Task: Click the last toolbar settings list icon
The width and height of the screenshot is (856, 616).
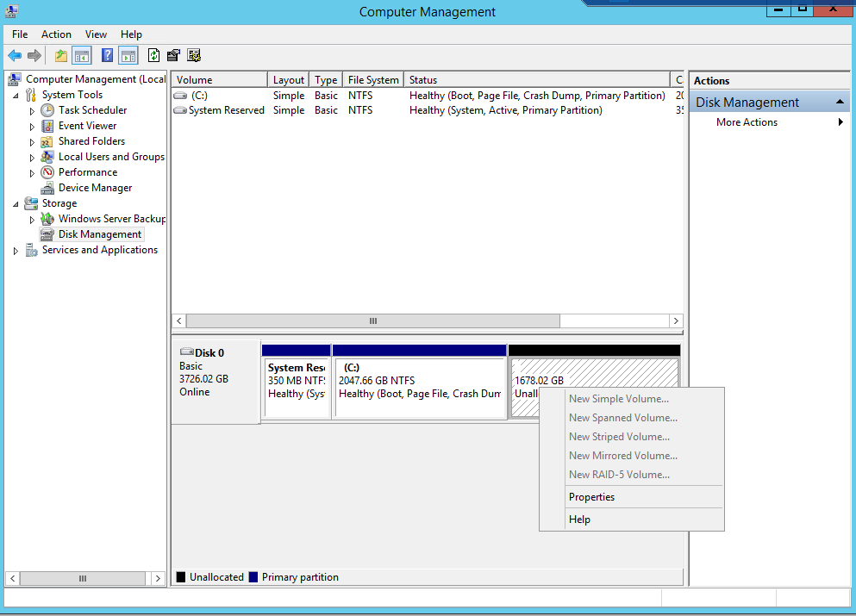Action: tap(194, 56)
